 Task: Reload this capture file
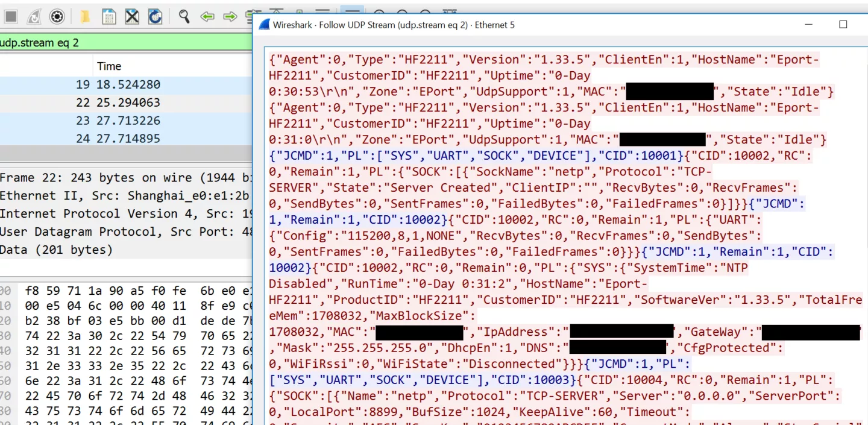155,17
